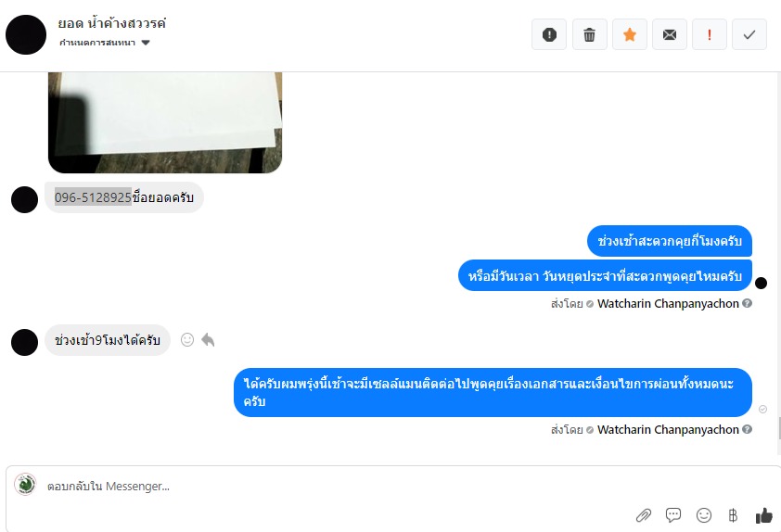781x532 pixels.
Task: Open contact name ยอด น้ำค้างสววรค์ profile
Action: coord(112,23)
